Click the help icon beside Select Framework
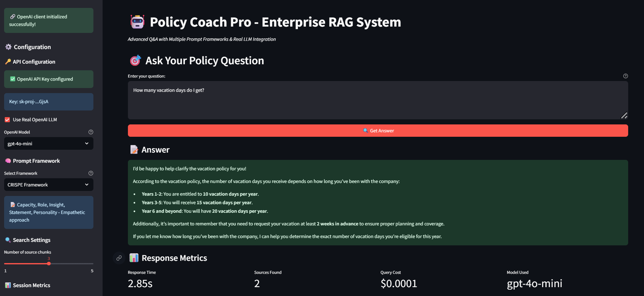 [x=91, y=173]
